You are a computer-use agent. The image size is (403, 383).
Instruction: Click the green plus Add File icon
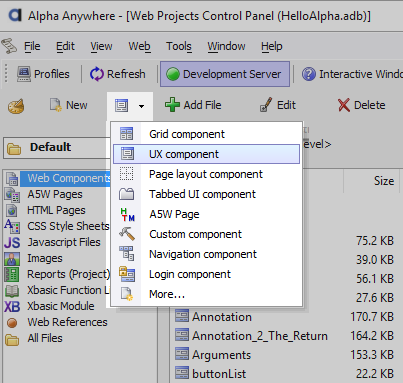coord(172,105)
